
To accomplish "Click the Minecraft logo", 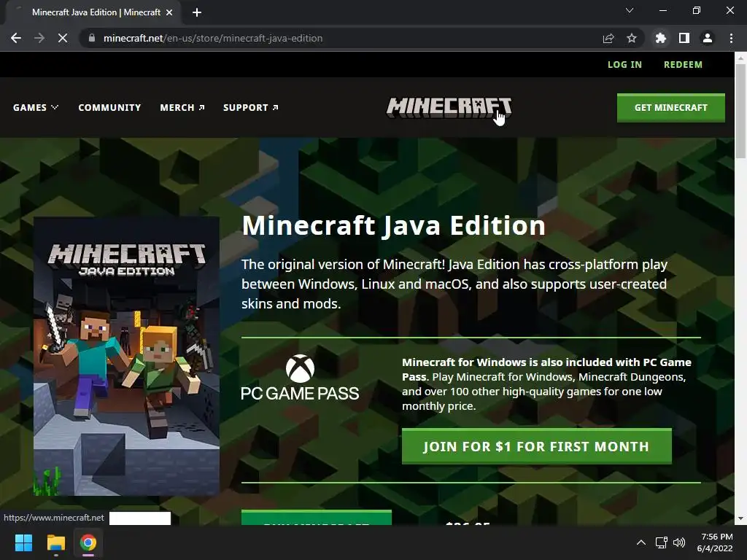I will (x=449, y=108).
